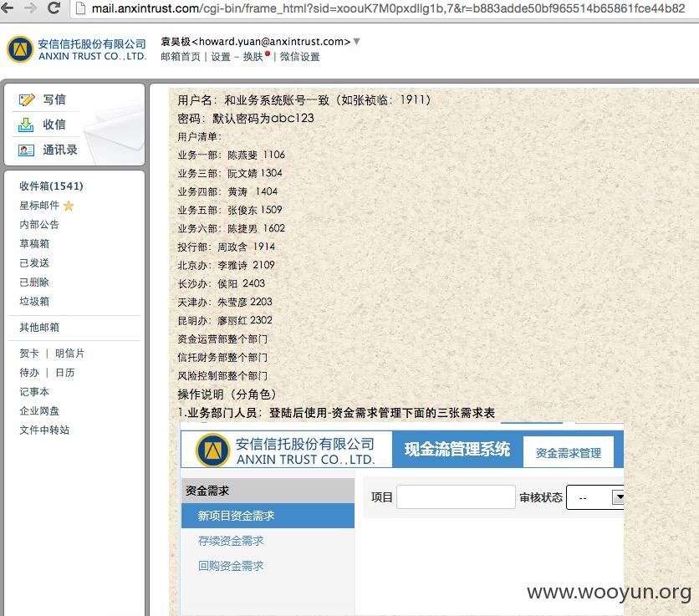This screenshot has height=616, width=699.
Task: Open 通讯录 address book
Action: (60, 150)
